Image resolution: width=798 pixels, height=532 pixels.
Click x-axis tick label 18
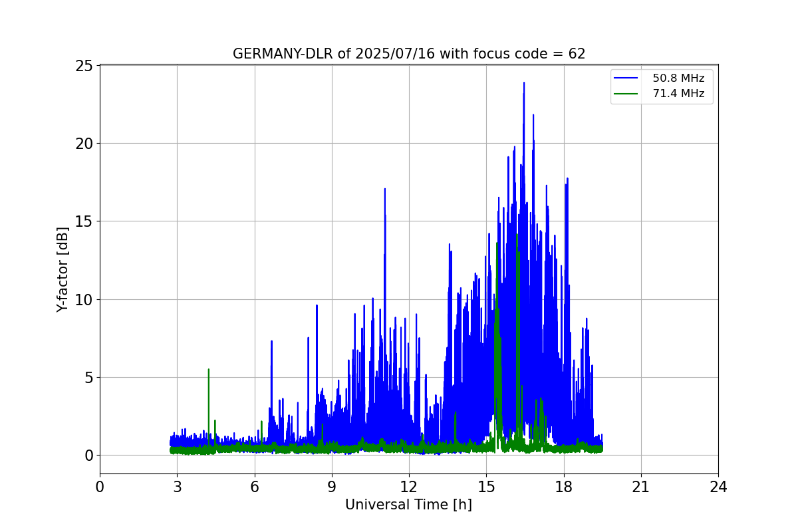point(564,487)
